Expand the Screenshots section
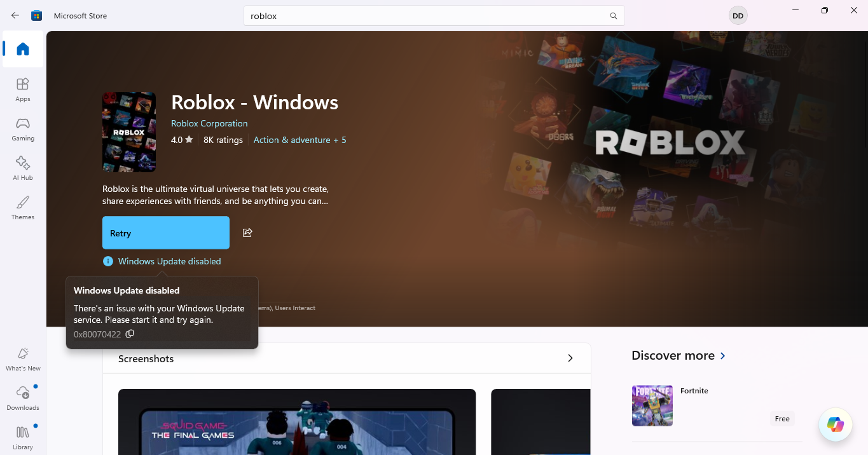The width and height of the screenshot is (868, 455). pos(570,358)
